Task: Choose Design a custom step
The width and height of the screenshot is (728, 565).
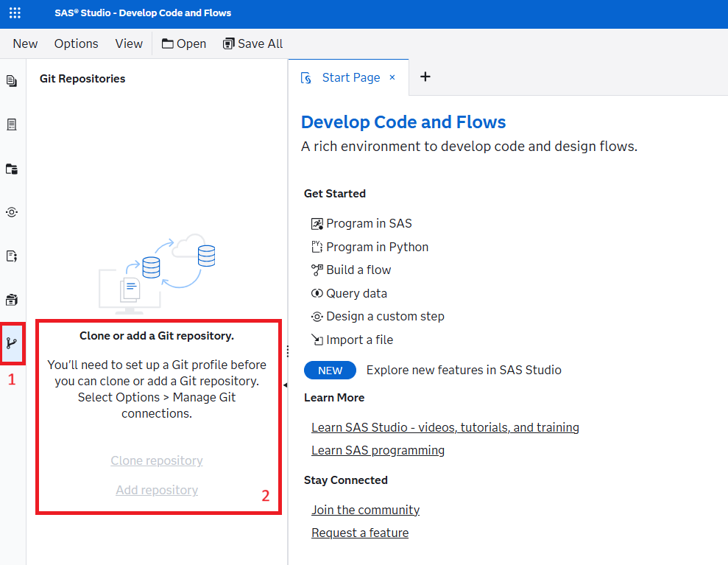Action: pos(385,317)
